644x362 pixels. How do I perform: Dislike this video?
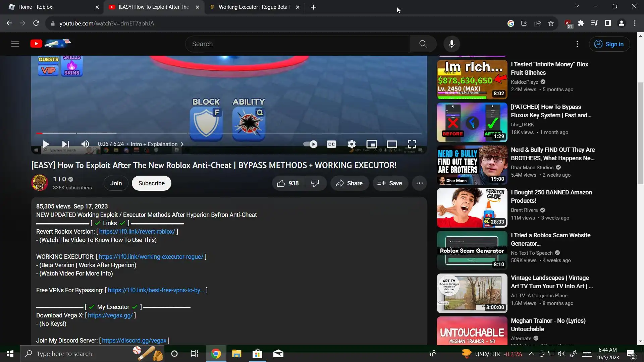pyautogui.click(x=315, y=183)
